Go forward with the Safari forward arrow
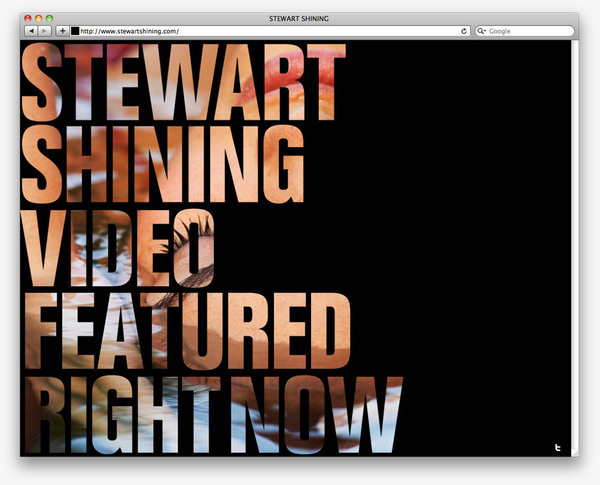 click(x=44, y=31)
